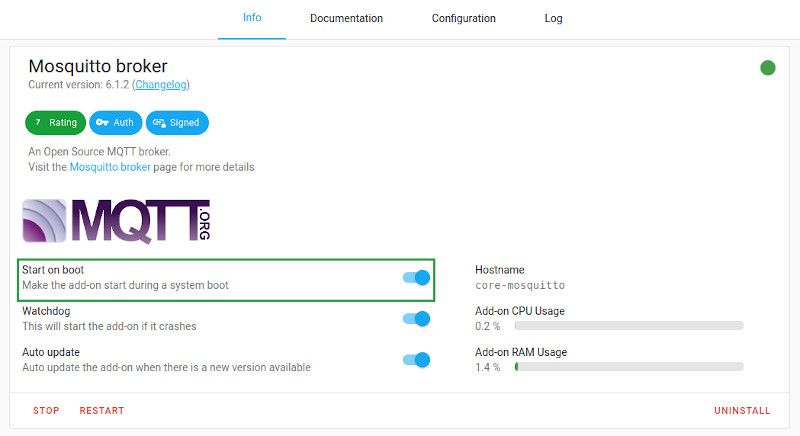
Task: Click 'This will start the add-on if it crashes'
Action: (109, 326)
